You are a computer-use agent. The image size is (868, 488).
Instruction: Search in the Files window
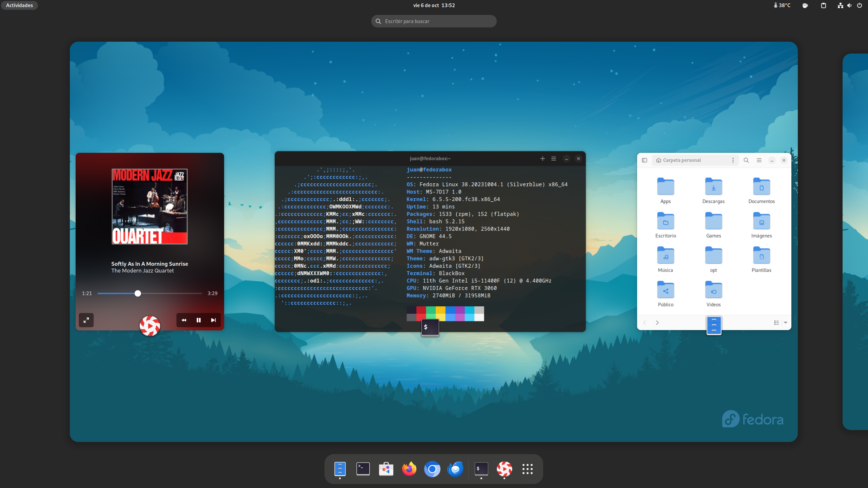point(746,160)
